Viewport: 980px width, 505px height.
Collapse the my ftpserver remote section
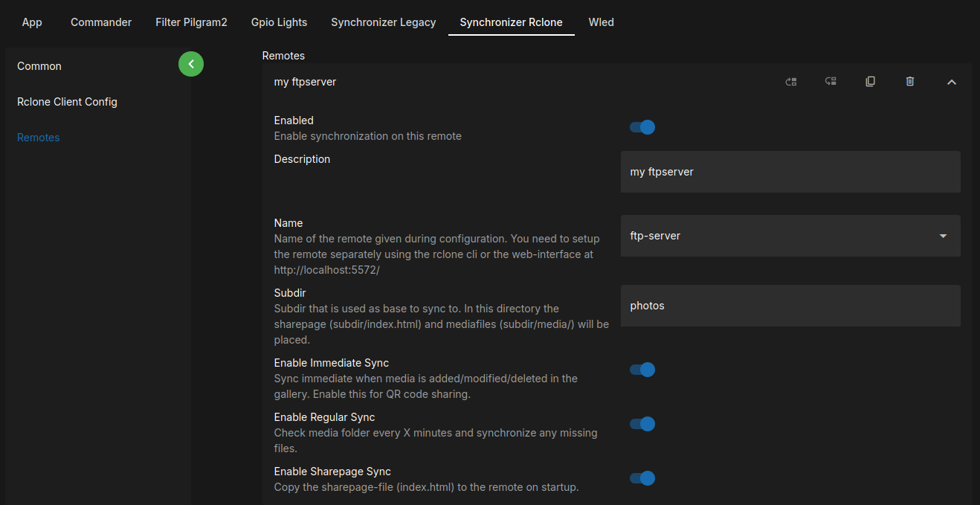(x=952, y=82)
